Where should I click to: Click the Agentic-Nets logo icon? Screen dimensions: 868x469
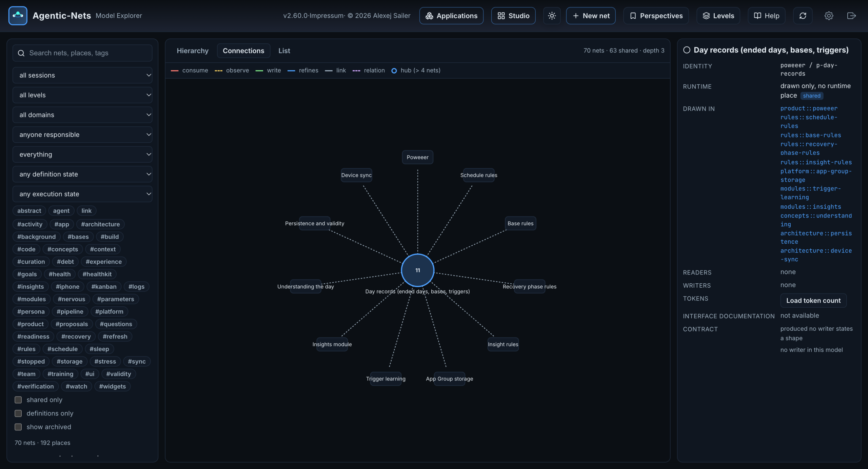[18, 16]
